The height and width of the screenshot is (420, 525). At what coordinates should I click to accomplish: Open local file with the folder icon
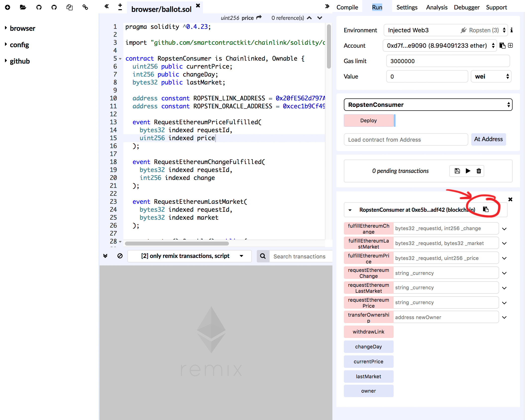click(x=23, y=7)
